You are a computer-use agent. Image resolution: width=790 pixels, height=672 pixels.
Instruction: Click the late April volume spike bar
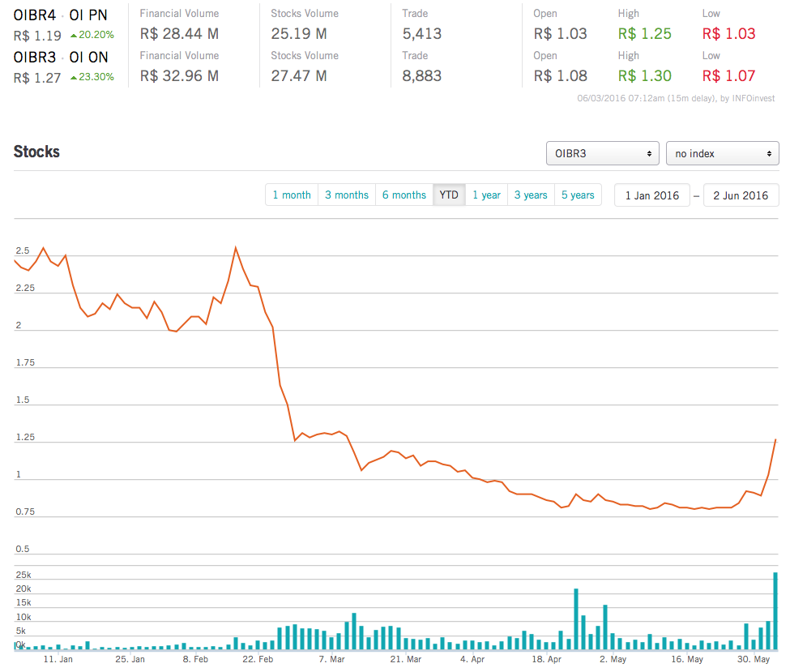point(576,618)
